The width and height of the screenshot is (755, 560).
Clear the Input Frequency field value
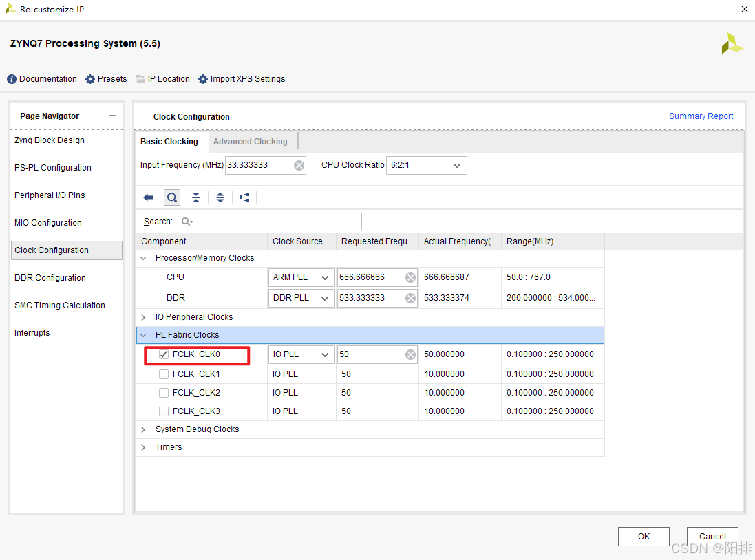click(x=299, y=165)
